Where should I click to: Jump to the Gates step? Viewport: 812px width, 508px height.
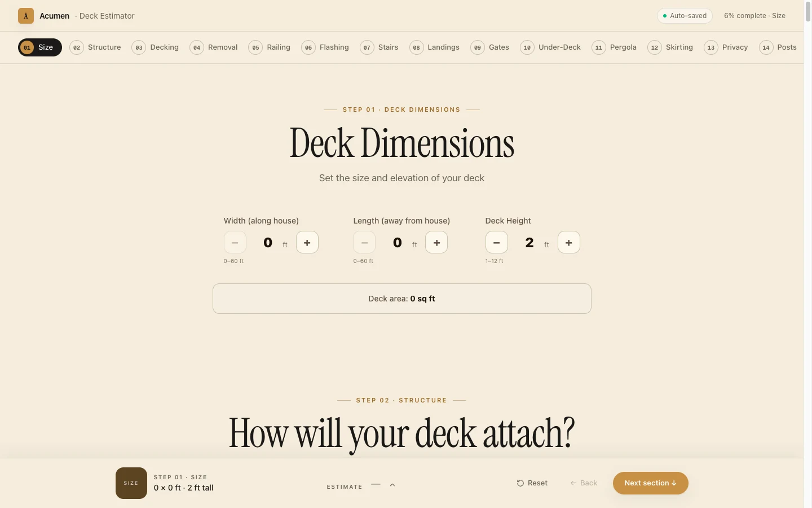pos(491,47)
